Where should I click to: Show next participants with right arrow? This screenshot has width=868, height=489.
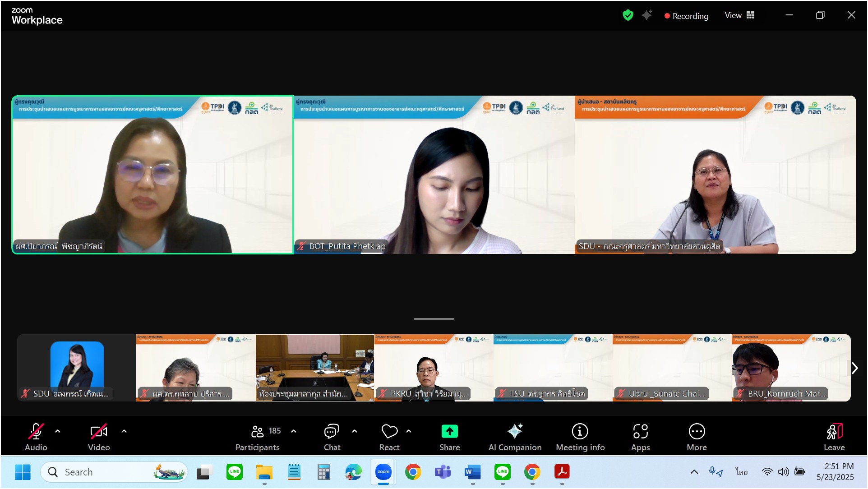tap(854, 368)
